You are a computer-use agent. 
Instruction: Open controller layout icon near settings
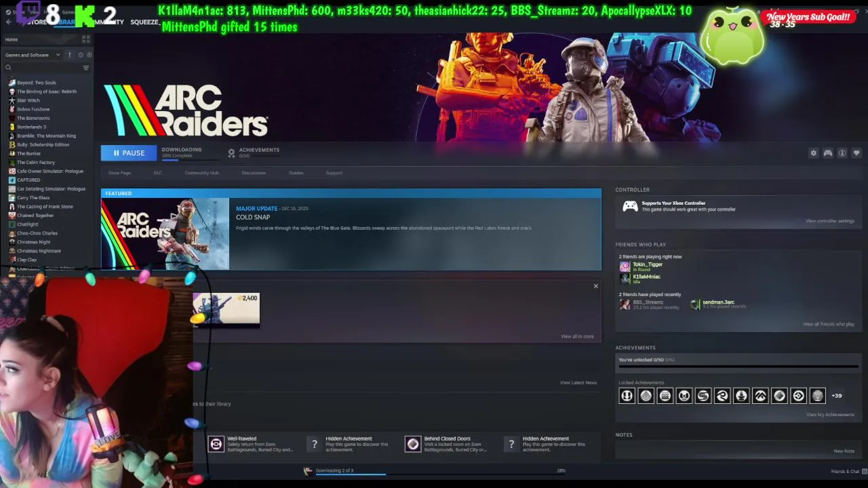coord(827,153)
